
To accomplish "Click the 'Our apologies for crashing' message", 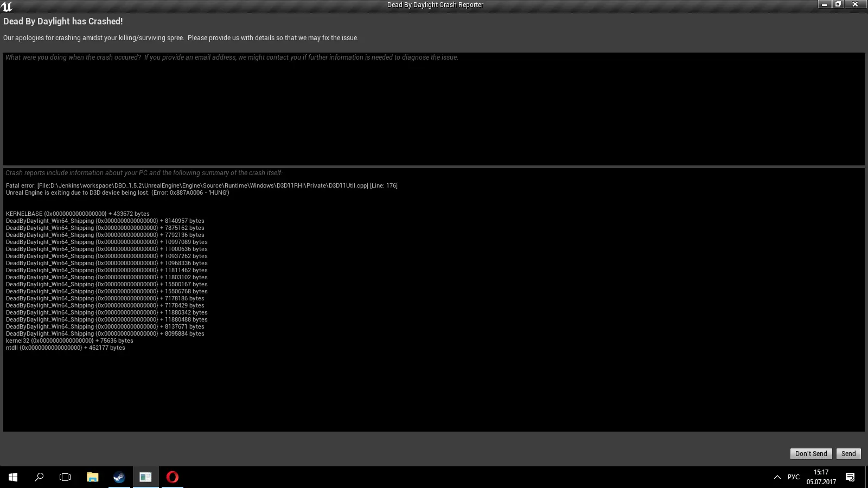I will pyautogui.click(x=181, y=38).
